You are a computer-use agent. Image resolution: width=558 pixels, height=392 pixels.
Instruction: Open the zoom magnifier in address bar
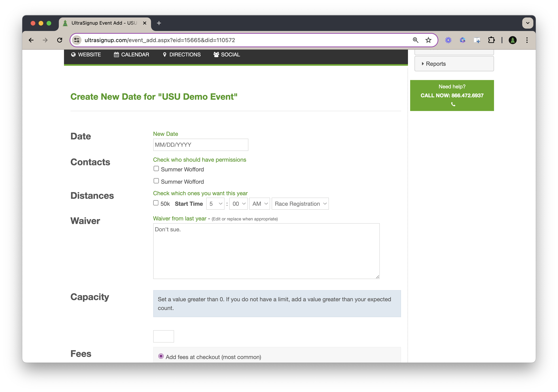[x=416, y=40]
